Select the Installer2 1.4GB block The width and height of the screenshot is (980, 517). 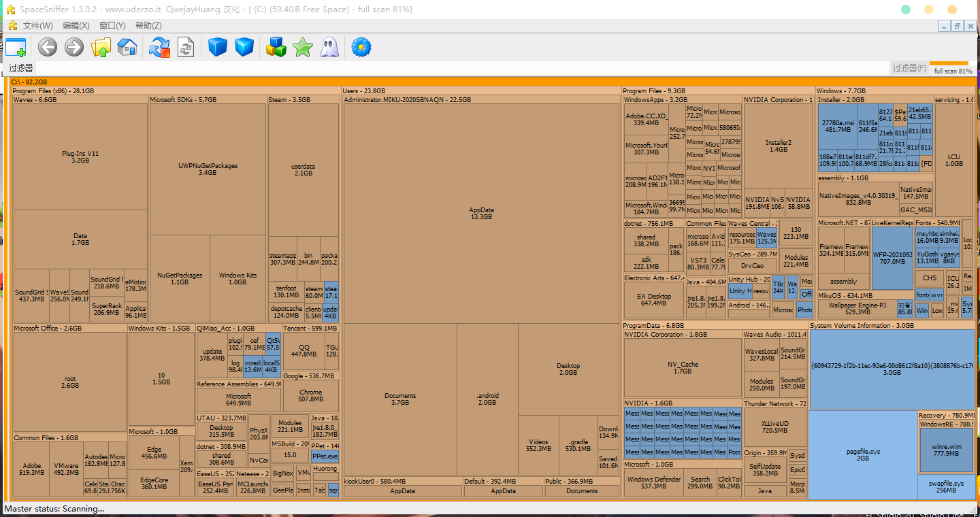pyautogui.click(x=779, y=146)
